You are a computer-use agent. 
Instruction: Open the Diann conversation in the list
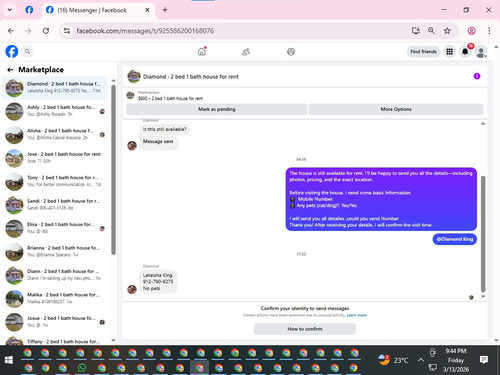(x=55, y=275)
